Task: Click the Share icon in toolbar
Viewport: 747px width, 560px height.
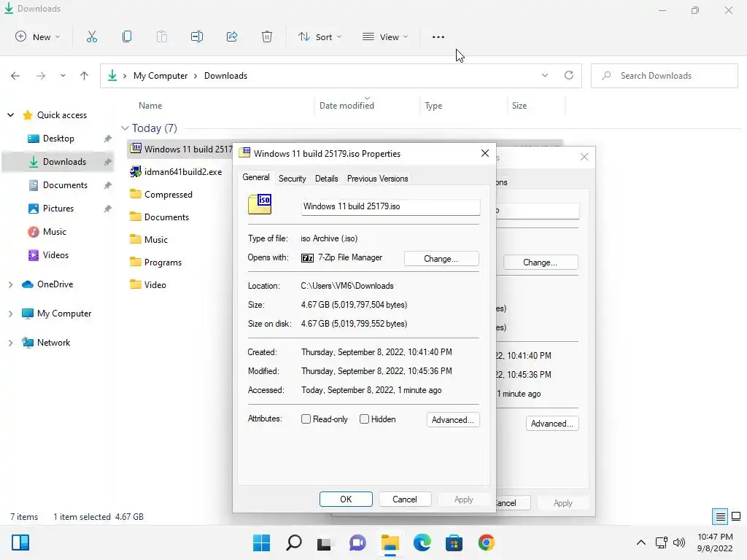Action: [x=232, y=36]
